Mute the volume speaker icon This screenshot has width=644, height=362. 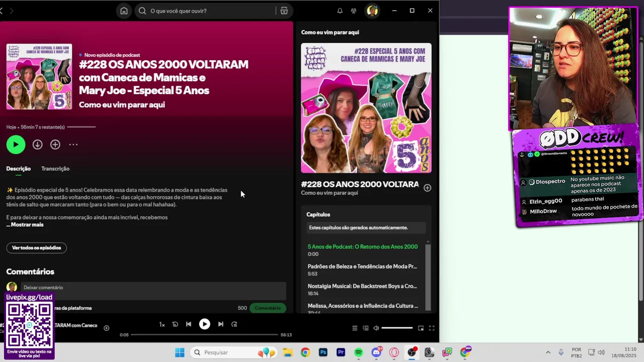coord(376,328)
